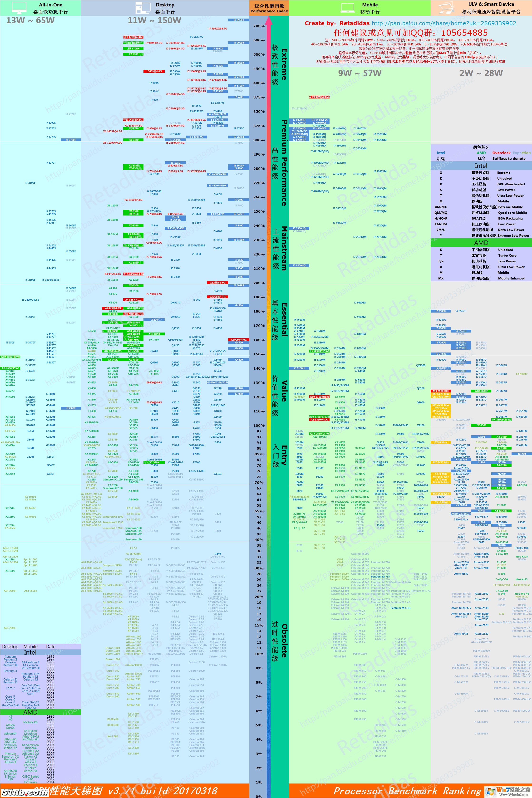532x798 pixels.
Task: Select 'BGA Packaging' in suffix legend
Action: (x=510, y=218)
